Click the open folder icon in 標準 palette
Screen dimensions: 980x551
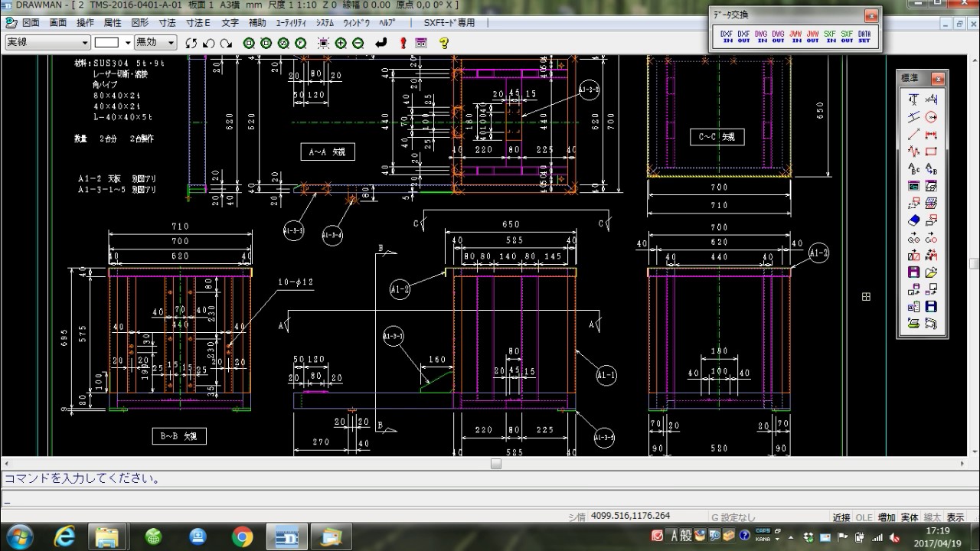(x=931, y=272)
